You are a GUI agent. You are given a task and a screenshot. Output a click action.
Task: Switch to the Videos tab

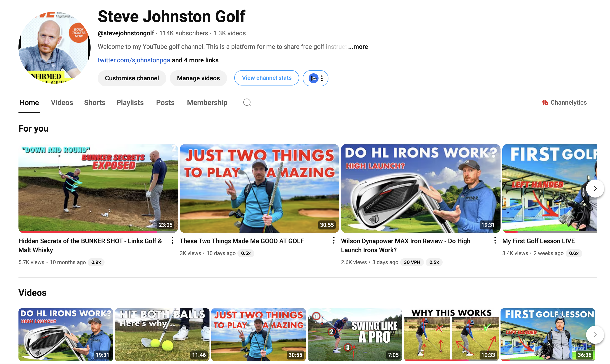click(62, 103)
